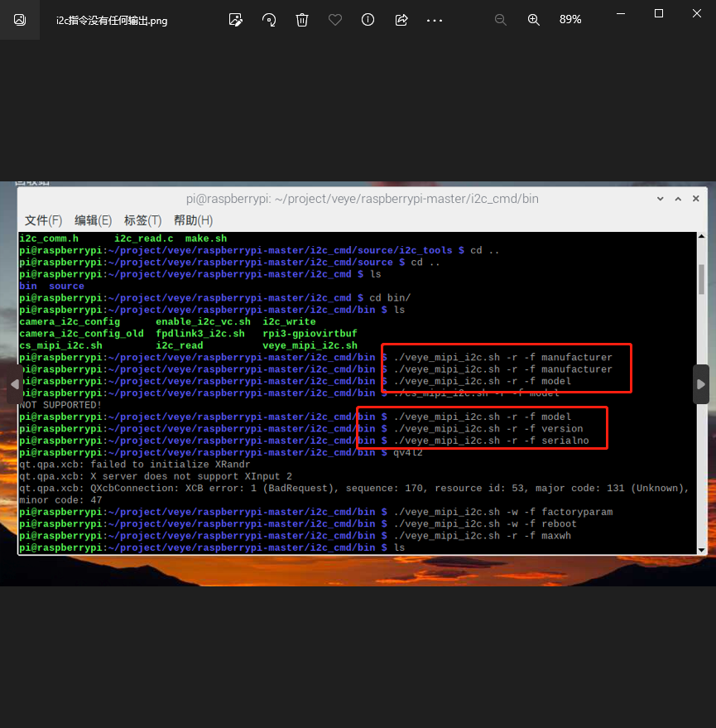The width and height of the screenshot is (716, 728).
Task: Go to the next image arrow
Action: [x=701, y=384]
